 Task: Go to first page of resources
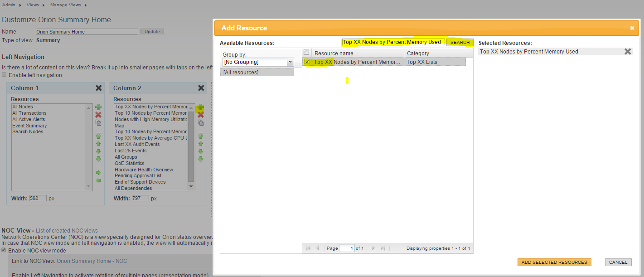pyautogui.click(x=309, y=248)
